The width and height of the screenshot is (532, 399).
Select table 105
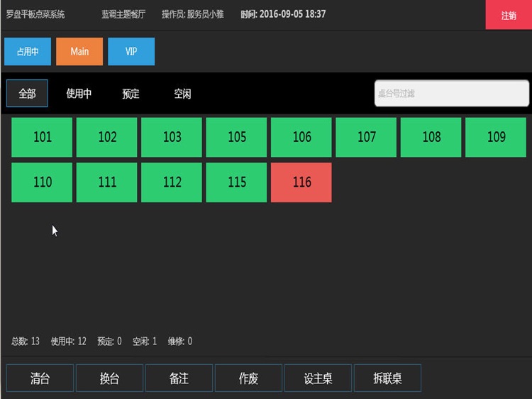pyautogui.click(x=236, y=137)
